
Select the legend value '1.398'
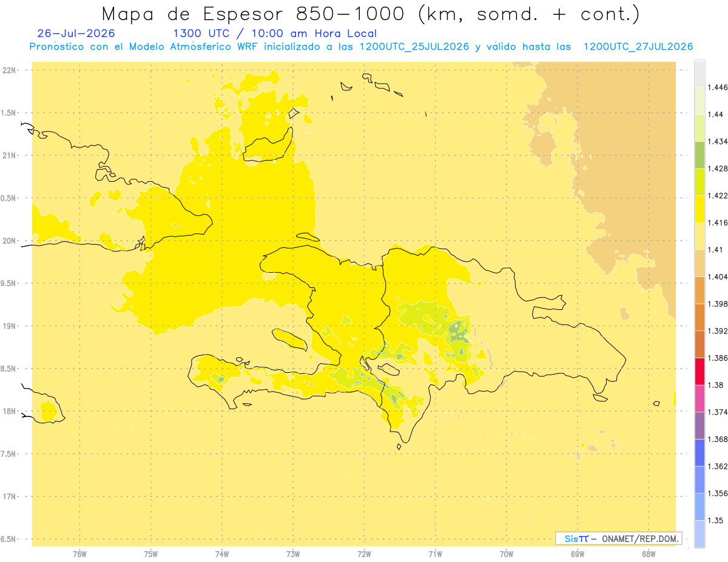[717, 304]
